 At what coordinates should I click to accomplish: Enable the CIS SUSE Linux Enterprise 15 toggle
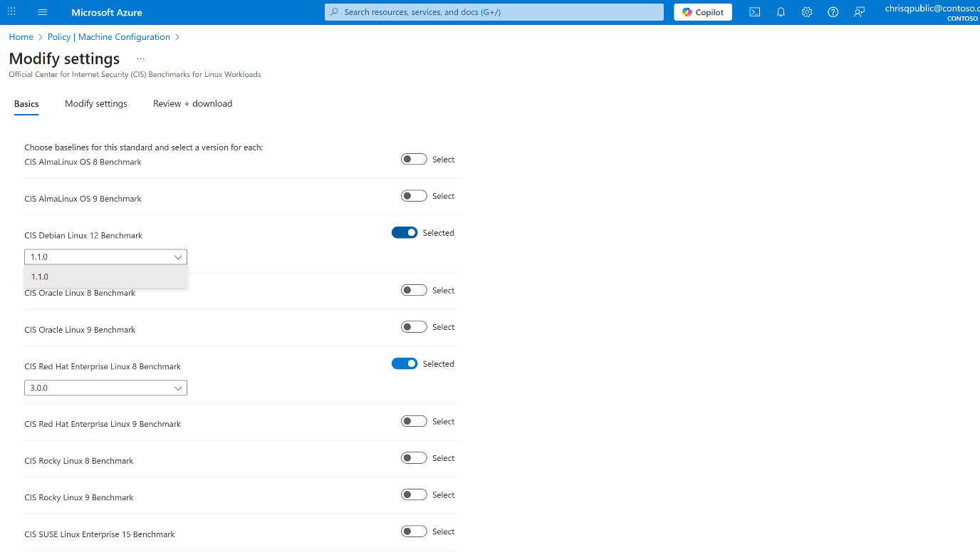[x=414, y=531]
